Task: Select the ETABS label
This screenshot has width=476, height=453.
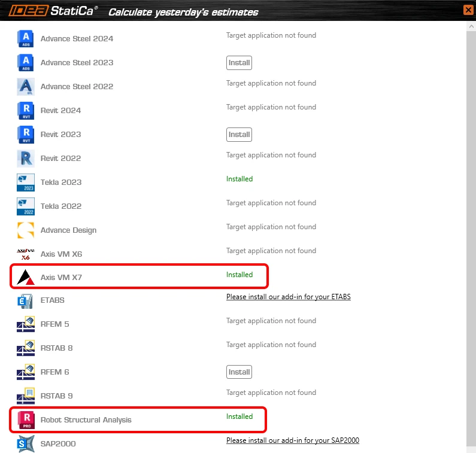Action: tap(53, 300)
